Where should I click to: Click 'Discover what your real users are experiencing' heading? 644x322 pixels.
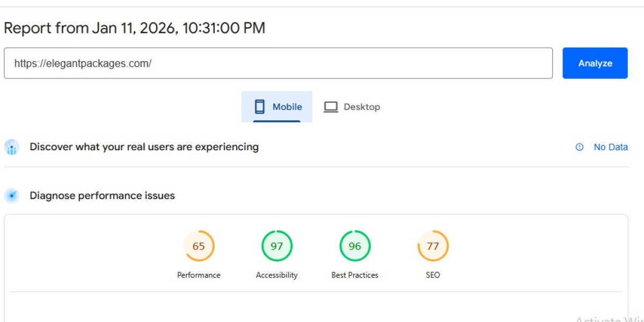click(144, 147)
